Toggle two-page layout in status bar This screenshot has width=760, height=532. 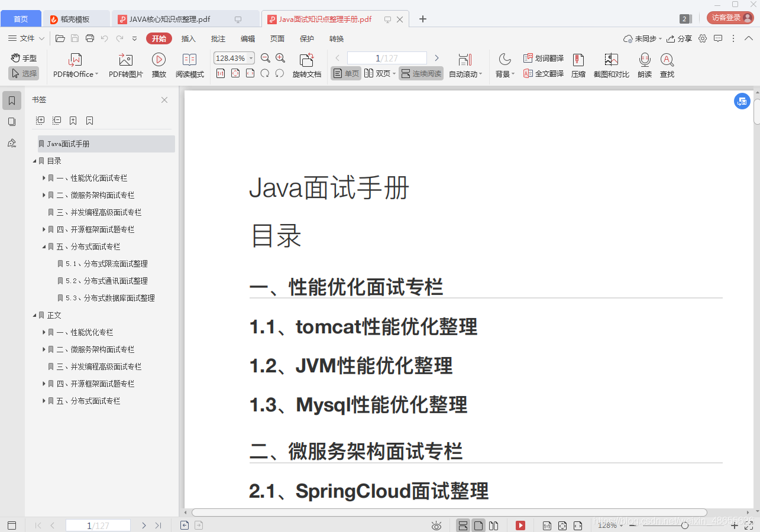[x=493, y=525]
